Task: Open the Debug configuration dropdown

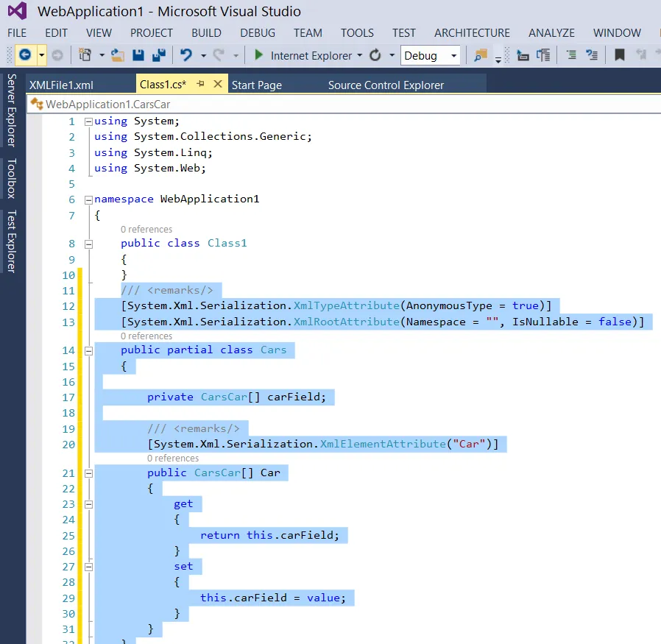Action: [454, 56]
